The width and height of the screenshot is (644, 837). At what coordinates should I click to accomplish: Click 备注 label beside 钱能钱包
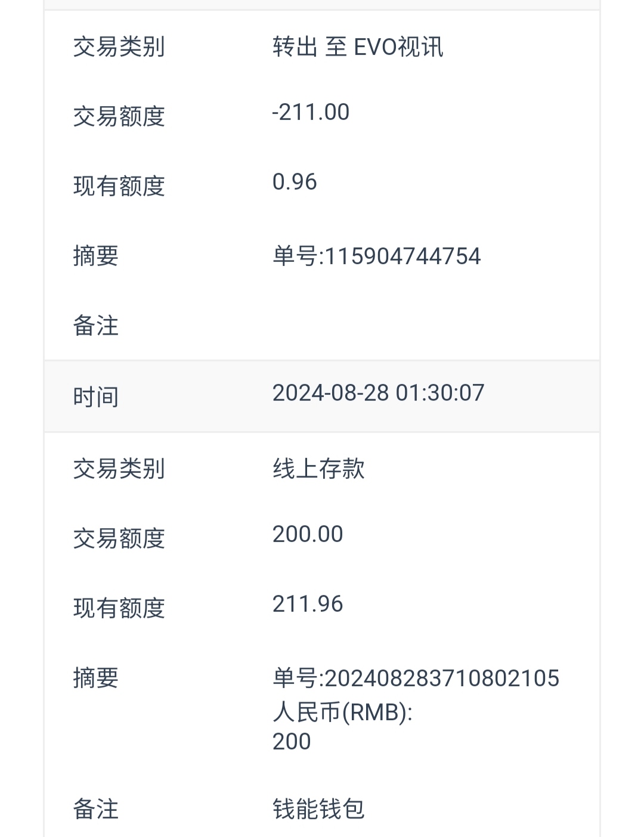95,809
